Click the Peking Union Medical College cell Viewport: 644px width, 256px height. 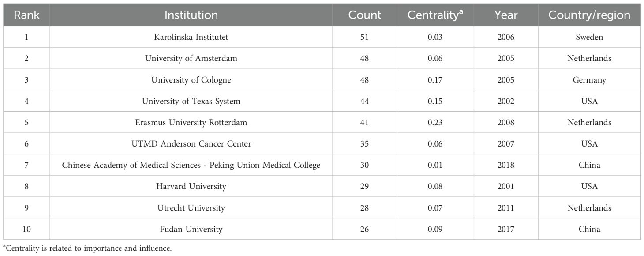191,165
